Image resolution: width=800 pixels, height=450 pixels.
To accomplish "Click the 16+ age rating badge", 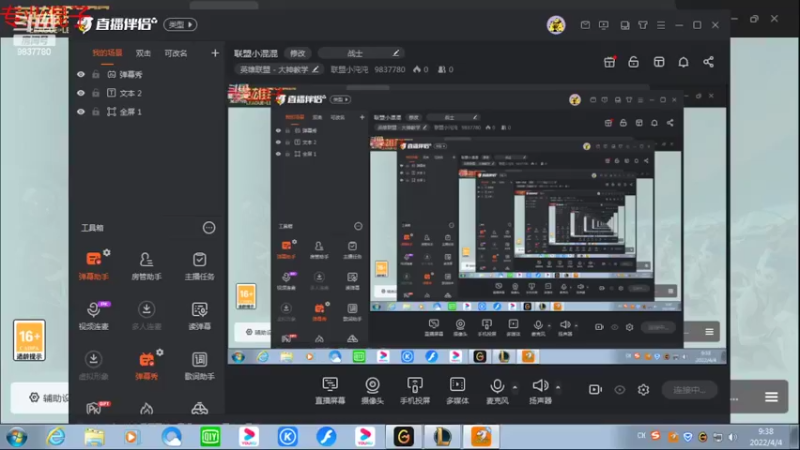I will (29, 340).
